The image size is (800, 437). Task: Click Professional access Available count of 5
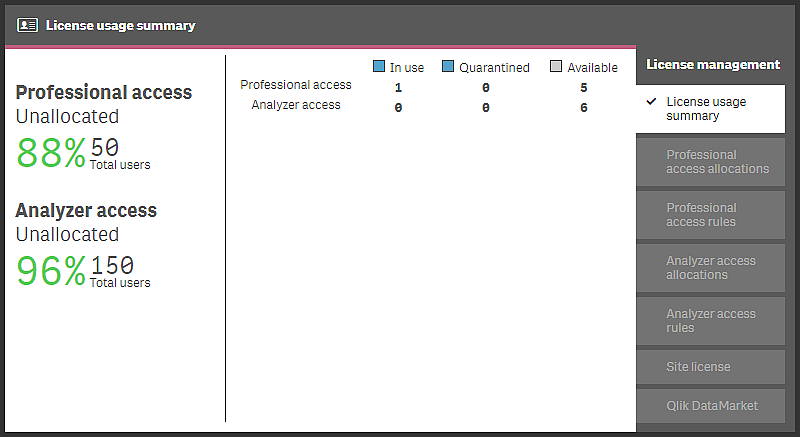(x=583, y=88)
